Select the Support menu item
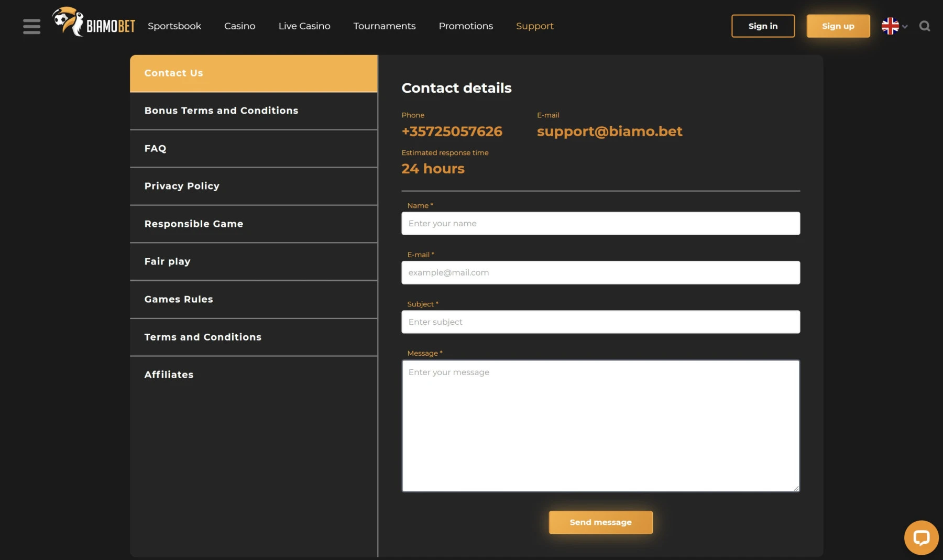 (x=535, y=26)
